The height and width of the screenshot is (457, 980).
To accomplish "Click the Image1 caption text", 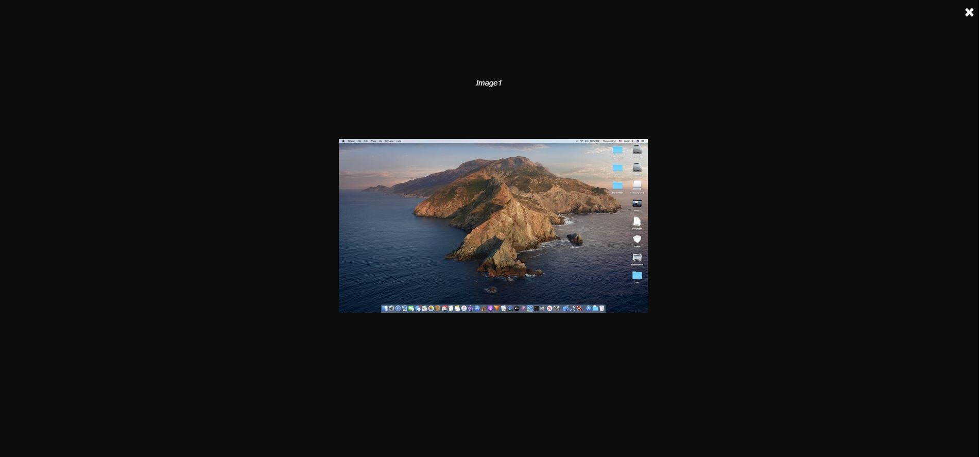I will (488, 83).
